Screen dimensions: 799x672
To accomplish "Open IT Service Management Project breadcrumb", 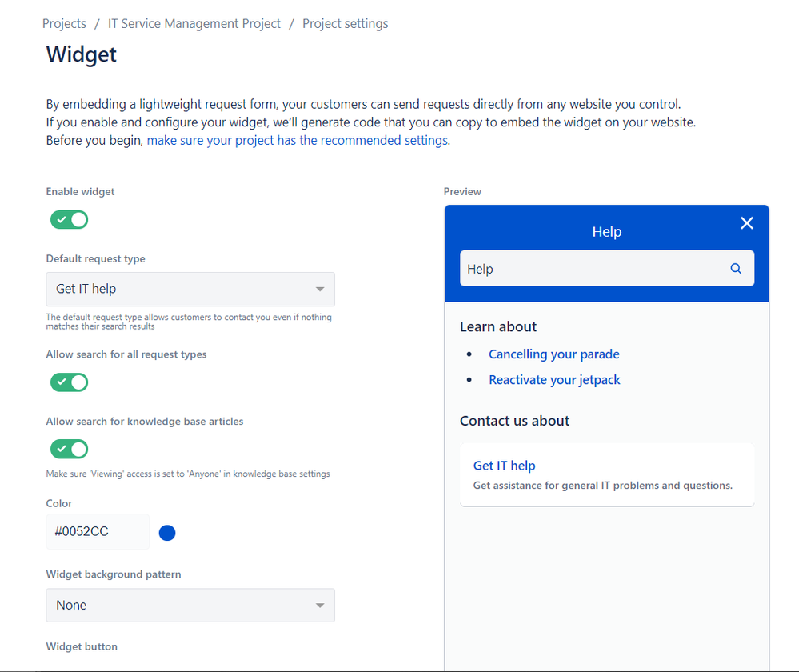I will (194, 23).
